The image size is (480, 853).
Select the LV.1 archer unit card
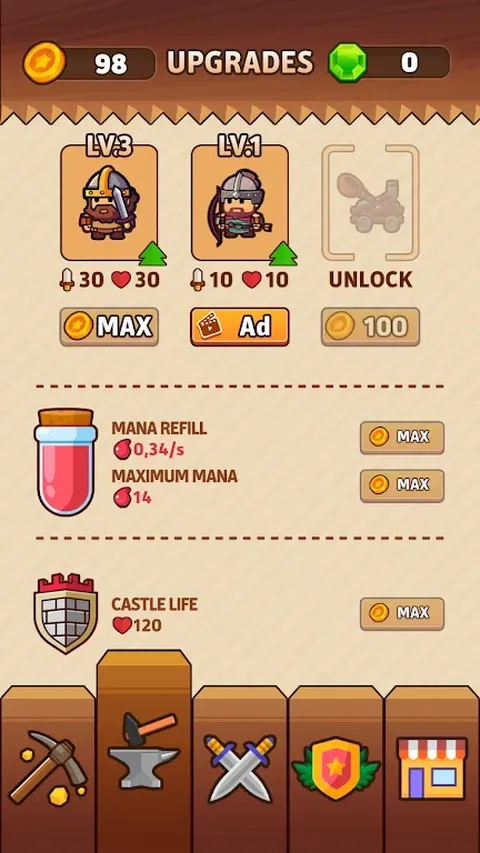tap(240, 202)
